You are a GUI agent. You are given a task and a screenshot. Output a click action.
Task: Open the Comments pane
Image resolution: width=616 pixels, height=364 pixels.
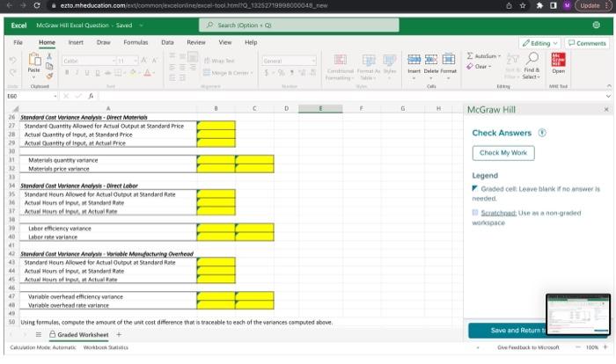(x=587, y=43)
